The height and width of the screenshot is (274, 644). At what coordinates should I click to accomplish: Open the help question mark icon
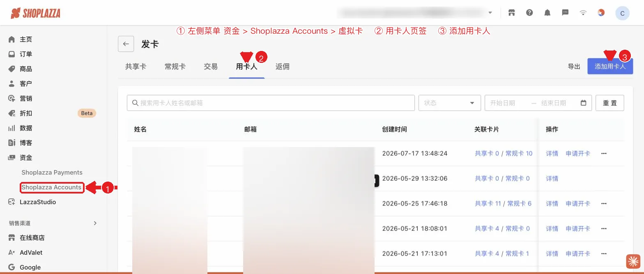(x=529, y=12)
